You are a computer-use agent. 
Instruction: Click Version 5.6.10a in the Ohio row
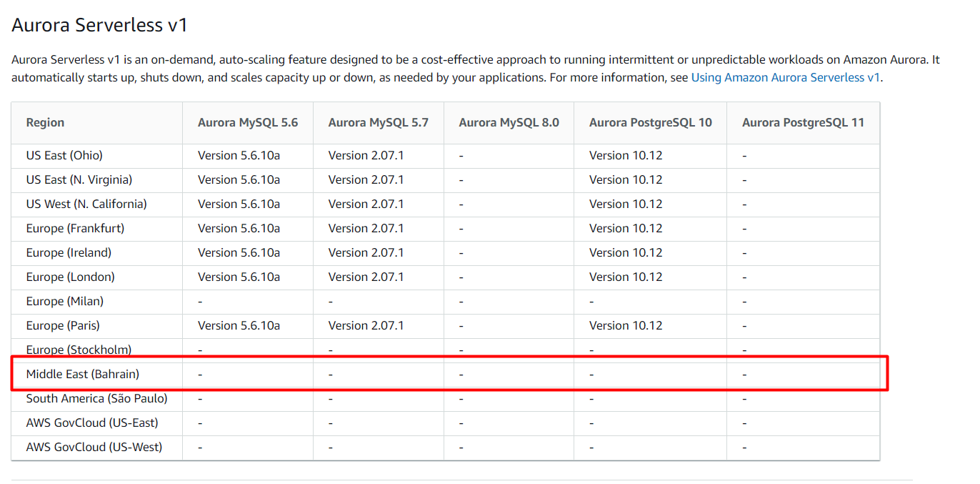(x=239, y=155)
